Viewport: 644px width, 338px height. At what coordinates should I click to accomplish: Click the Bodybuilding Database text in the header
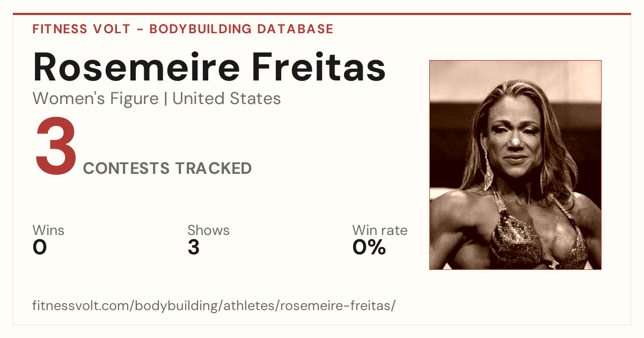tap(241, 29)
